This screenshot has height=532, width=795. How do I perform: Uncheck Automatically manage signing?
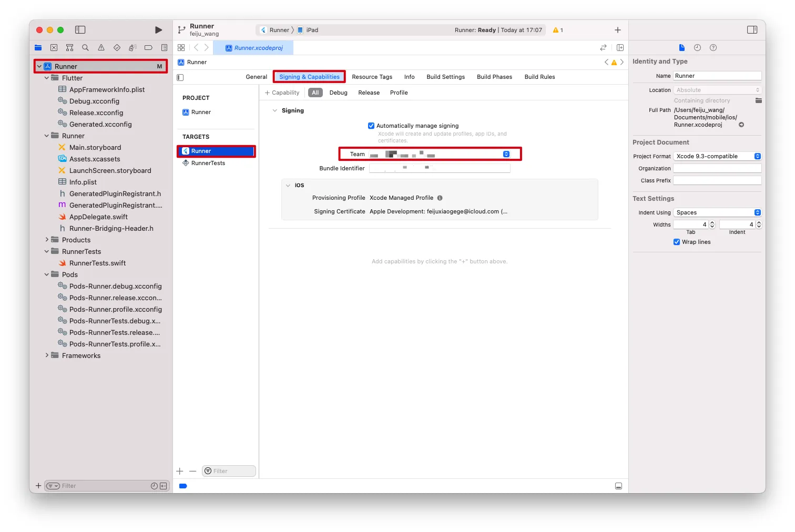coord(371,126)
